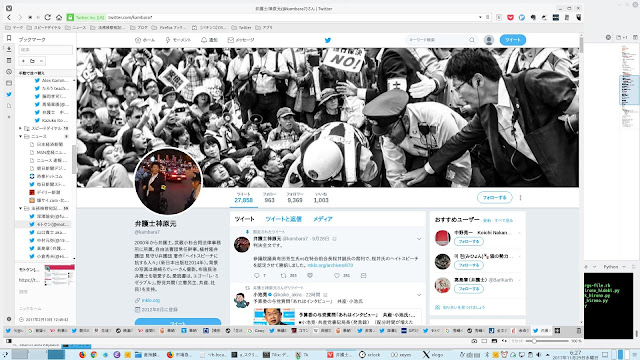Go to the browser home page
Screen dimensions: 640x360
point(59,17)
